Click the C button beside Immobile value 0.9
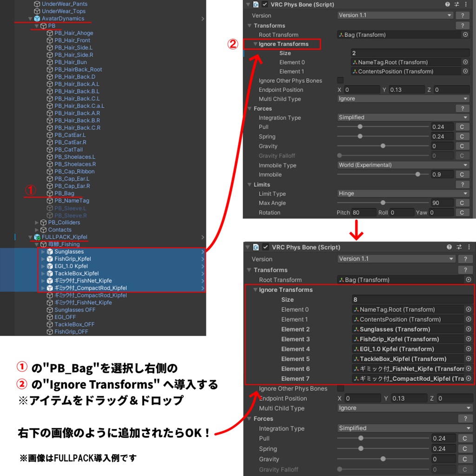This screenshot has width=476, height=476. point(462,175)
